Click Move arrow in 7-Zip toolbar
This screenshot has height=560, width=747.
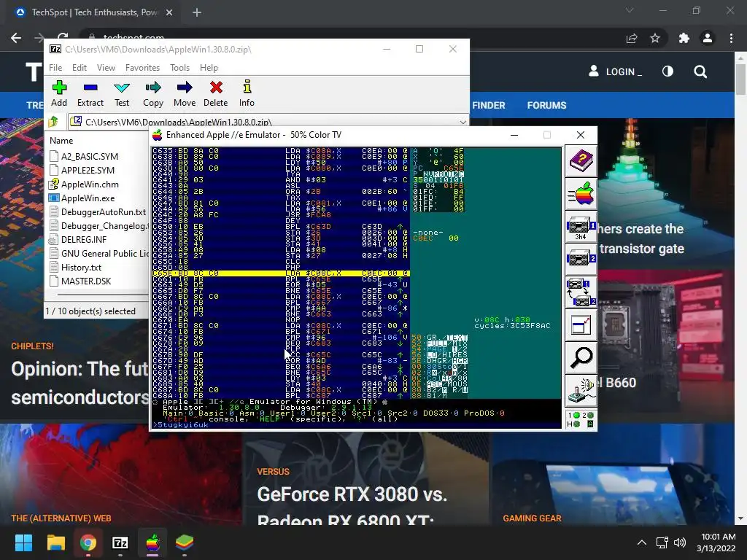pos(185,94)
